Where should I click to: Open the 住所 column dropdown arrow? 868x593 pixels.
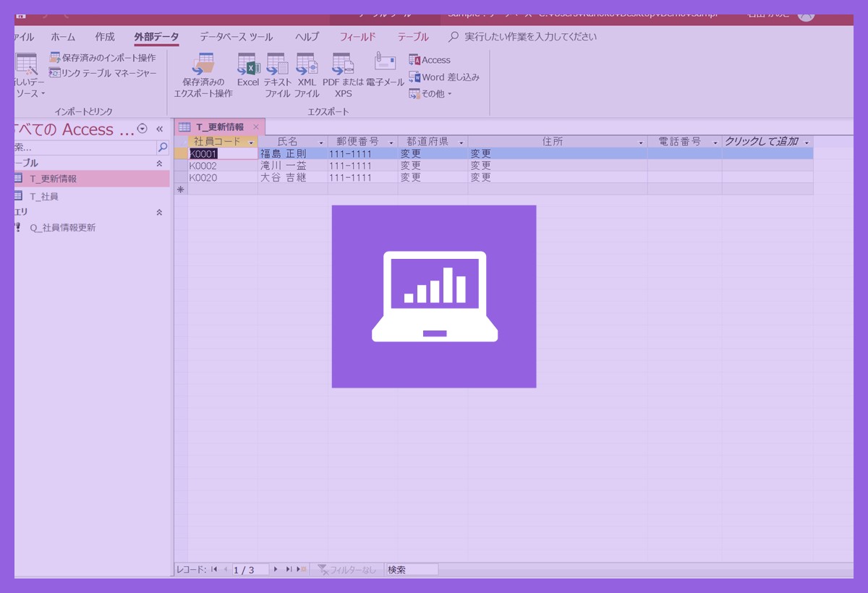click(641, 142)
